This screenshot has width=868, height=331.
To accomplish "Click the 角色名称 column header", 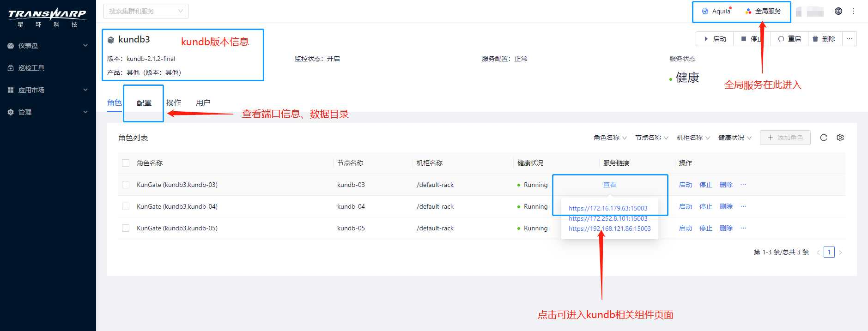I will click(150, 163).
